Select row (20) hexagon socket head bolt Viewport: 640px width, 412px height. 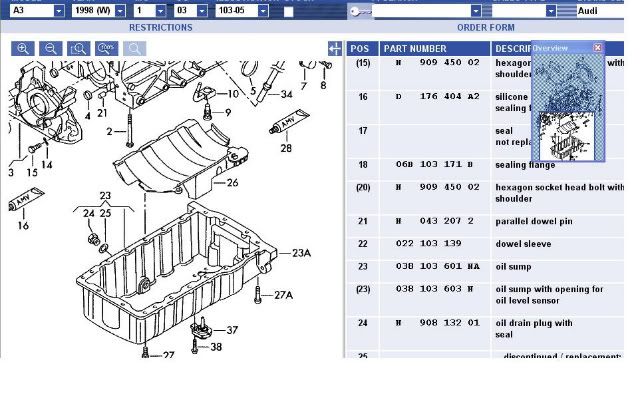(x=485, y=197)
